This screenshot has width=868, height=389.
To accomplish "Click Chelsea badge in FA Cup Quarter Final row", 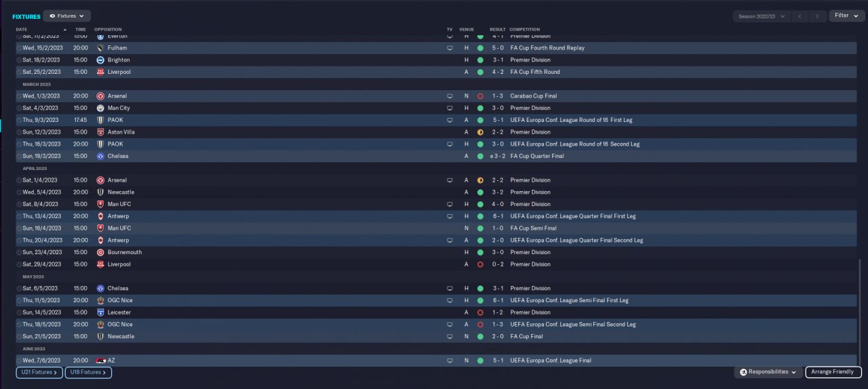I will click(x=100, y=156).
